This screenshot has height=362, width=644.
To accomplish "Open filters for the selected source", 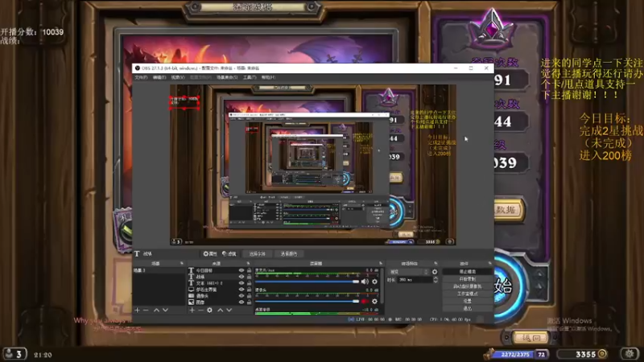I will (x=229, y=253).
